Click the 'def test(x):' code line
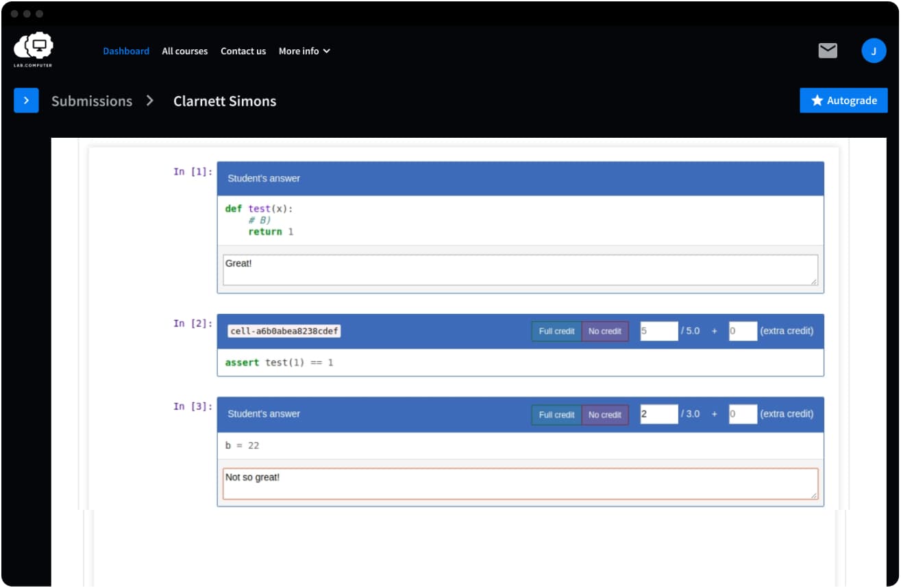901x588 pixels. [259, 208]
